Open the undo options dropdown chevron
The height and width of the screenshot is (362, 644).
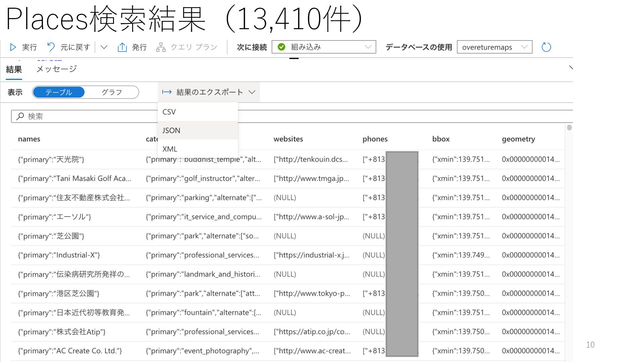click(104, 47)
